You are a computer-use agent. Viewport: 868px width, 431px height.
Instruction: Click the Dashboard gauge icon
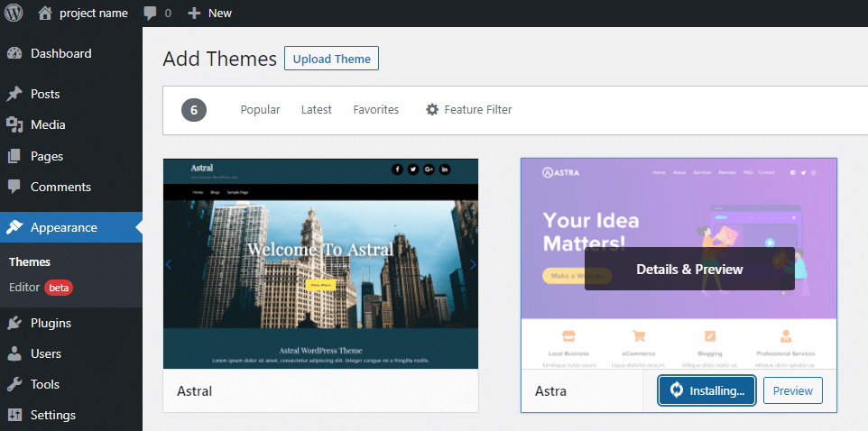click(x=14, y=54)
